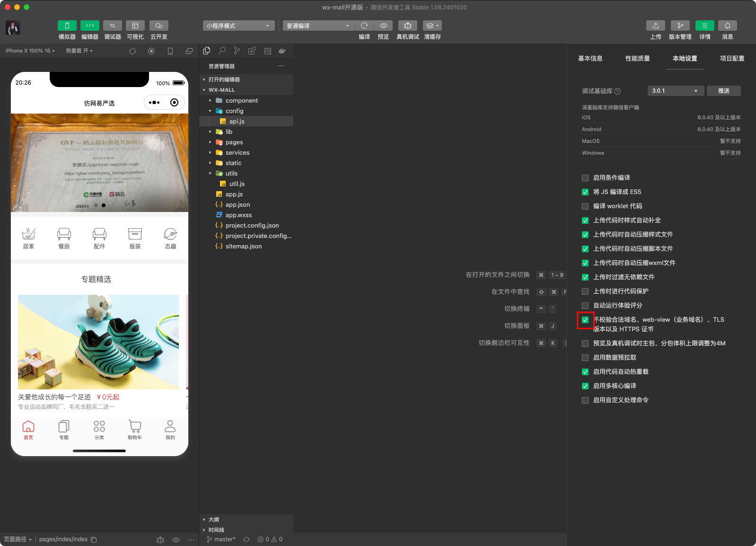The image size is (756, 546).
Task: Switch to the 性能质量 tab
Action: (638, 58)
